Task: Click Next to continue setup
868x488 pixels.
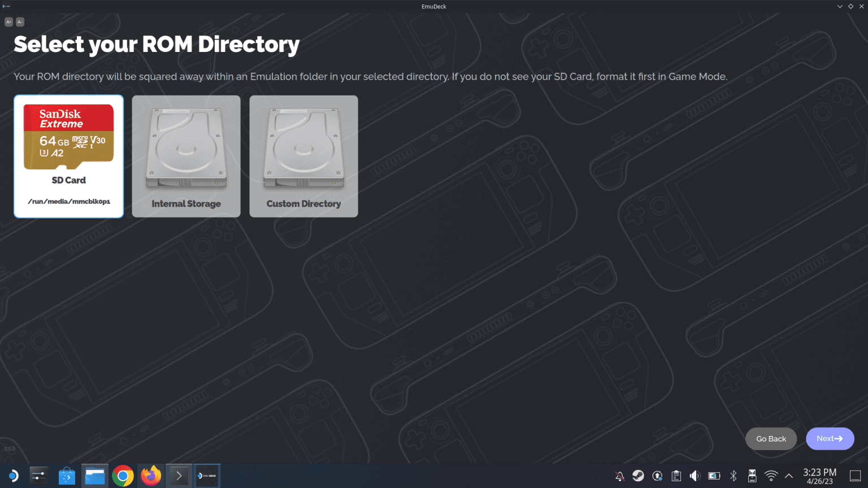Action: (830, 438)
